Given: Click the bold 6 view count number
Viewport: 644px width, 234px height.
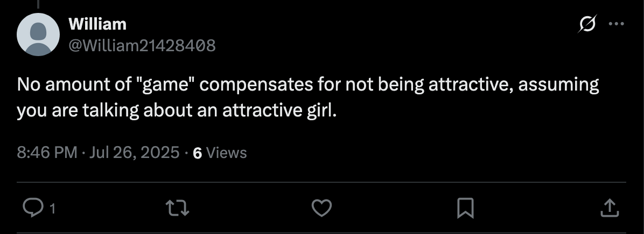Looking at the screenshot, I should 197,153.
